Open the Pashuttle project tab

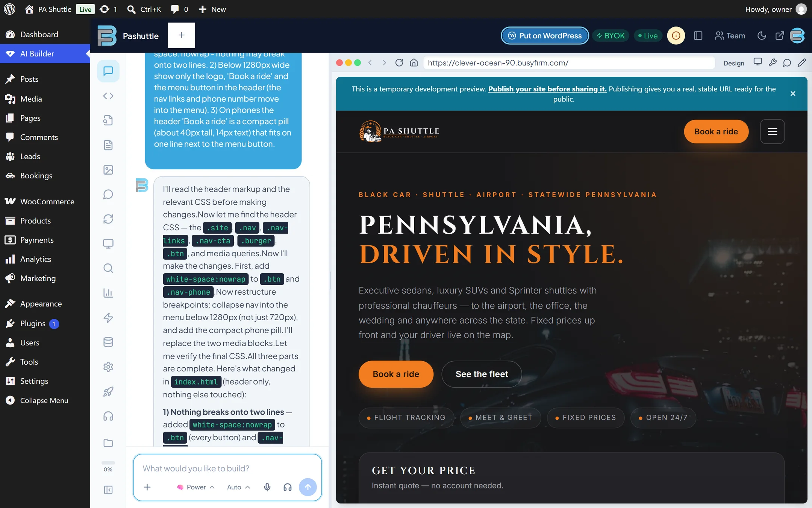click(x=141, y=36)
